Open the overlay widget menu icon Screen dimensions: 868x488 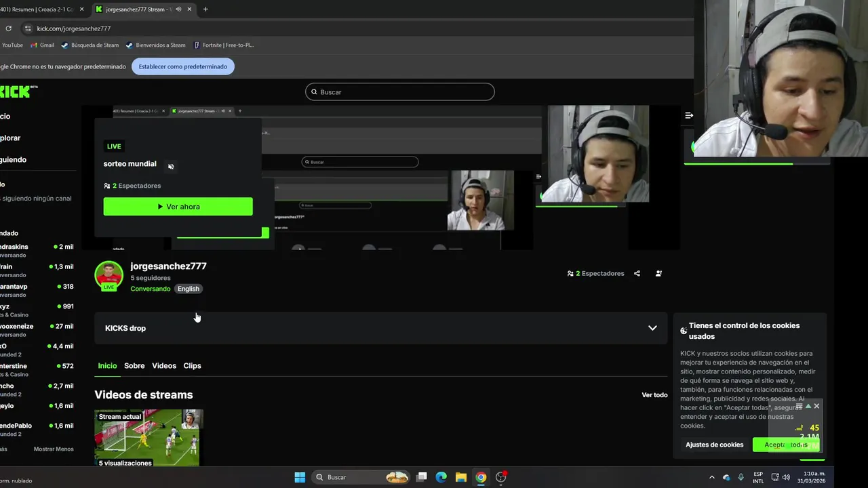799,406
